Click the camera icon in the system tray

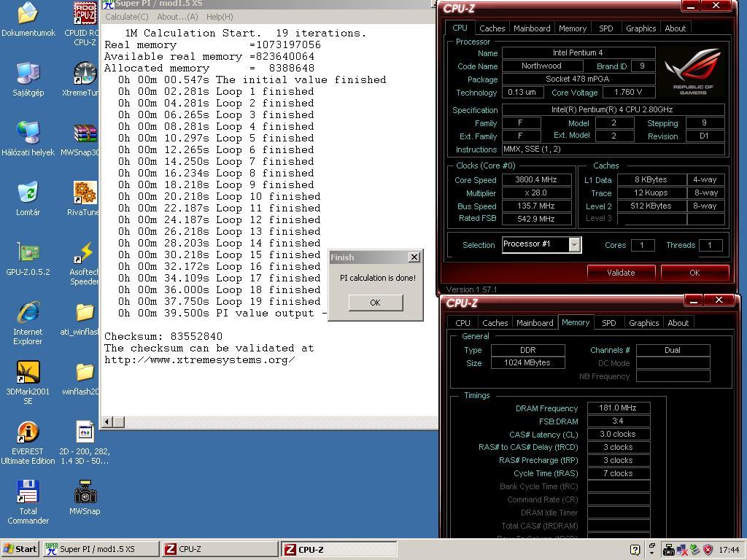point(669,550)
